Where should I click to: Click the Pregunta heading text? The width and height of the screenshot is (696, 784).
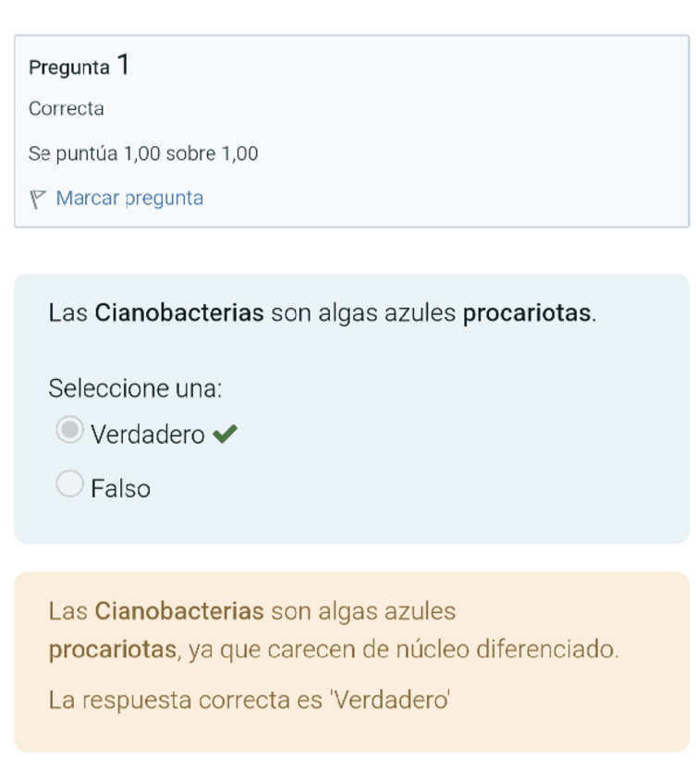click(68, 67)
